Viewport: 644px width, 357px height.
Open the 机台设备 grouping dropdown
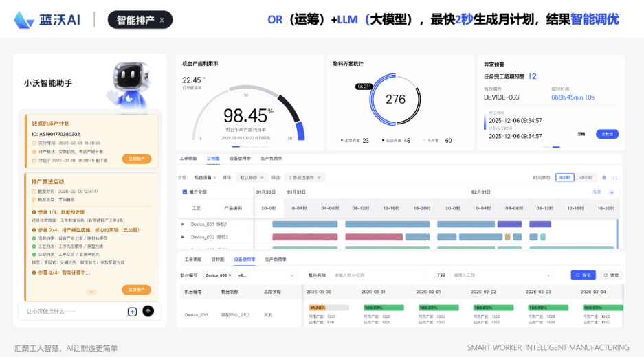[207, 177]
